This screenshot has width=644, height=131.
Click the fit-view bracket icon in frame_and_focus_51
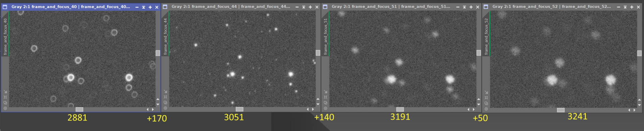(x=325, y=97)
